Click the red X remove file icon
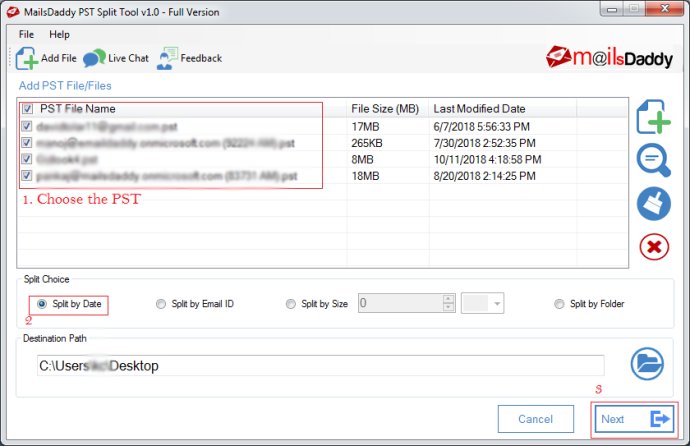 coord(654,247)
